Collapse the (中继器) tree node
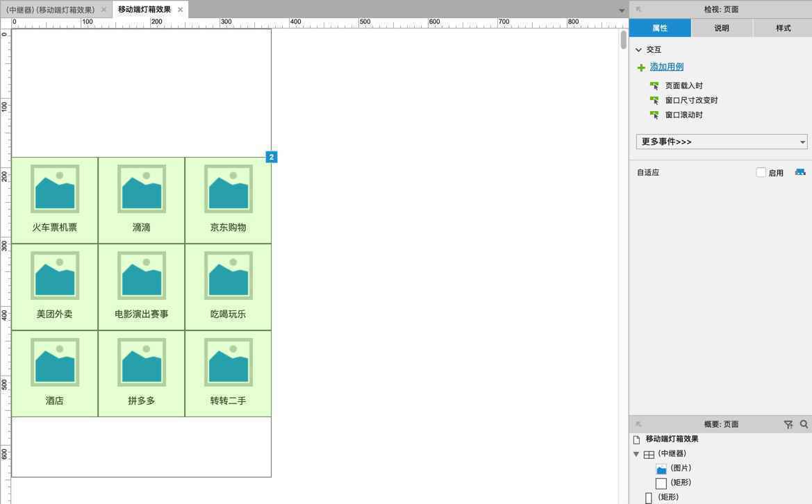Image resolution: width=812 pixels, height=504 pixels. (636, 454)
